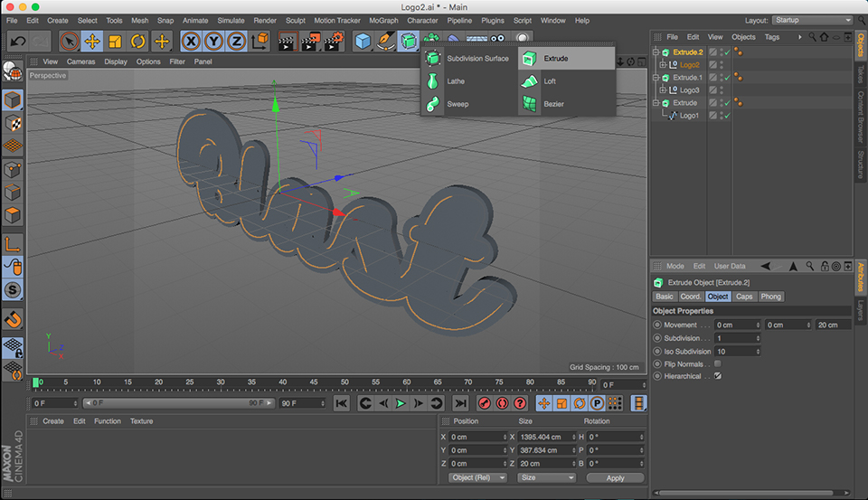Choose Sweep generator

click(x=469, y=104)
